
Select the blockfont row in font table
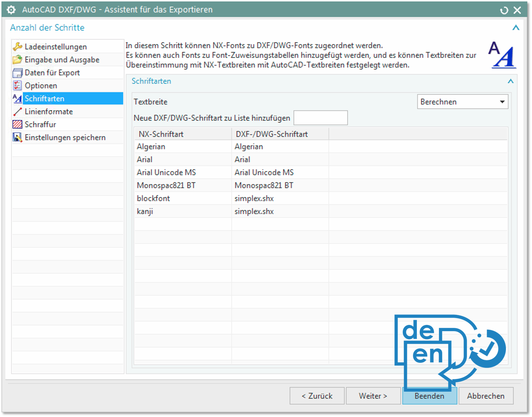(153, 199)
